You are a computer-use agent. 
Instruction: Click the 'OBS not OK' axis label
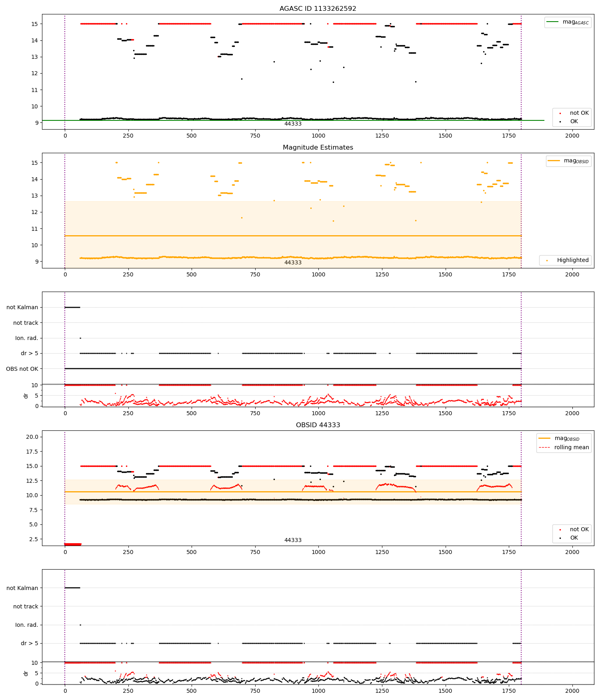(x=22, y=369)
